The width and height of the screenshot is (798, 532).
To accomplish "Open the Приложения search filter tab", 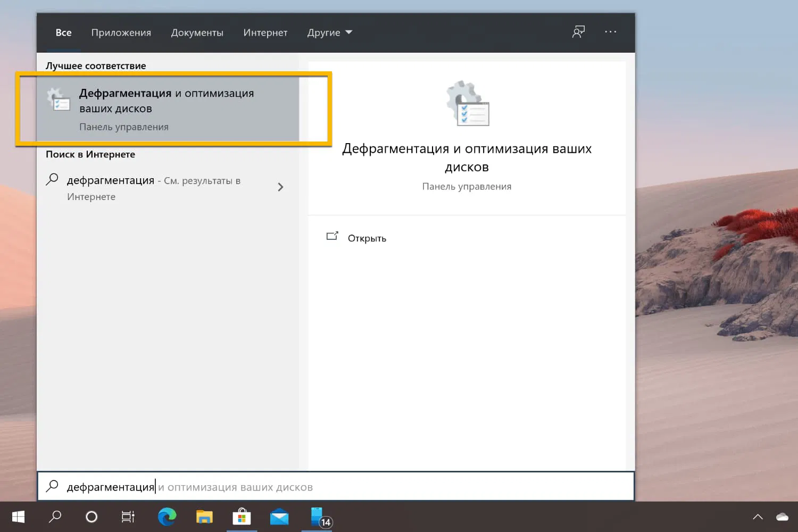I will pyautogui.click(x=121, y=32).
